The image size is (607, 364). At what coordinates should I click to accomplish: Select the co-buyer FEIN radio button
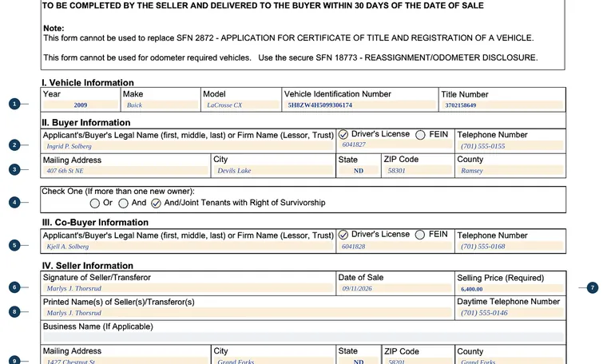click(x=420, y=235)
